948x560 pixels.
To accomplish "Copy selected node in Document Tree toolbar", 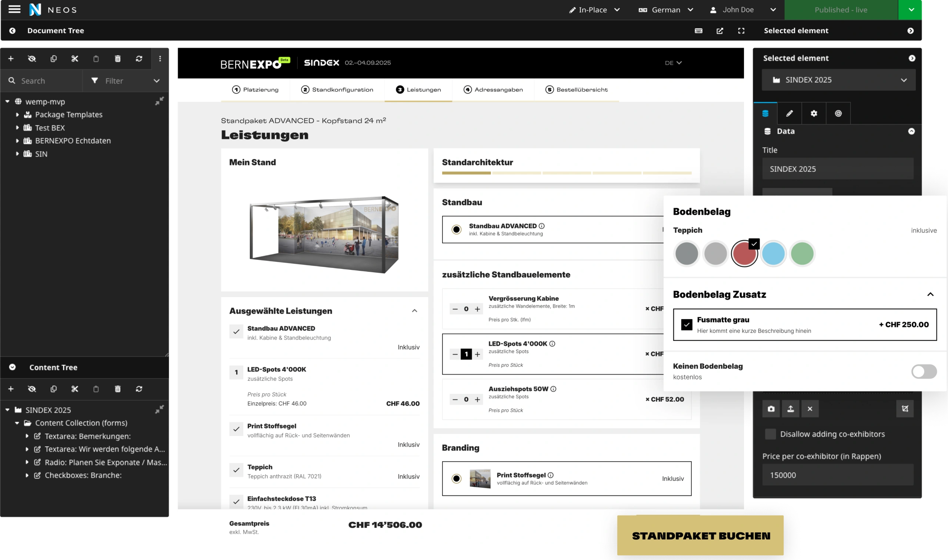I will pos(54,58).
